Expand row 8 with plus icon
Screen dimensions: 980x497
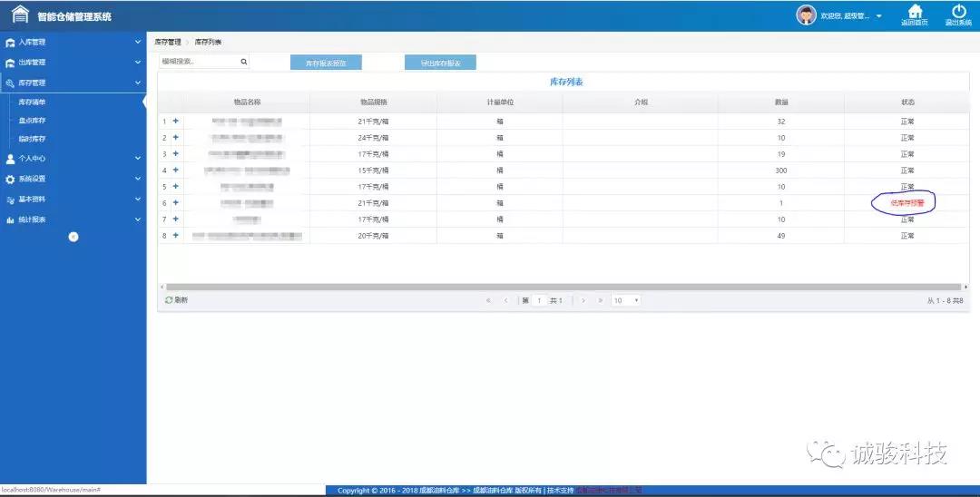click(176, 236)
